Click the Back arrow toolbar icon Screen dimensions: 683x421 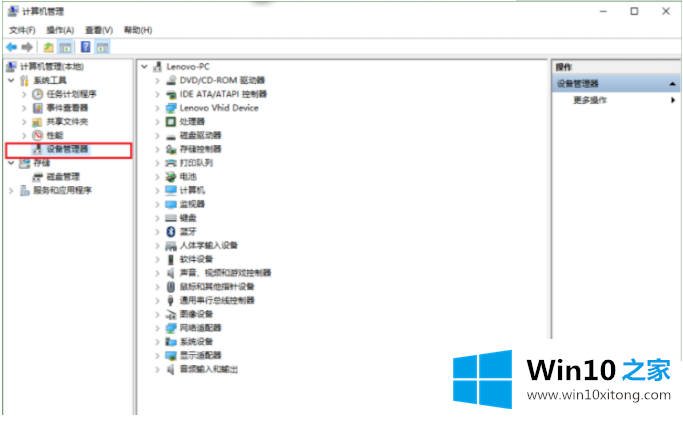12,47
